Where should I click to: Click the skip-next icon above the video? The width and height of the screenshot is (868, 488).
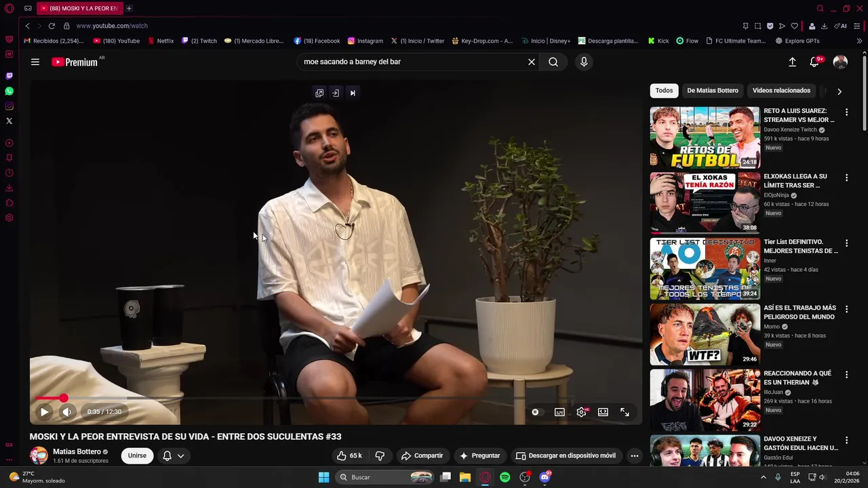click(x=353, y=93)
